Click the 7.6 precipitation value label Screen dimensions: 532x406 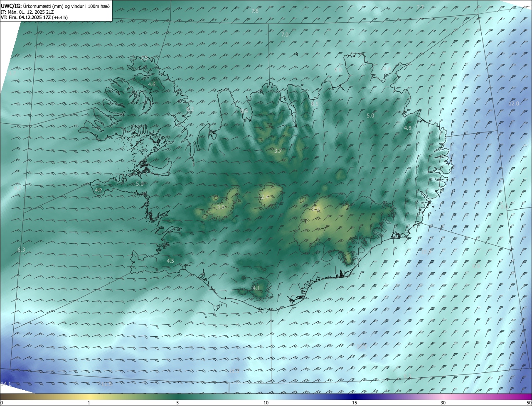255,11
